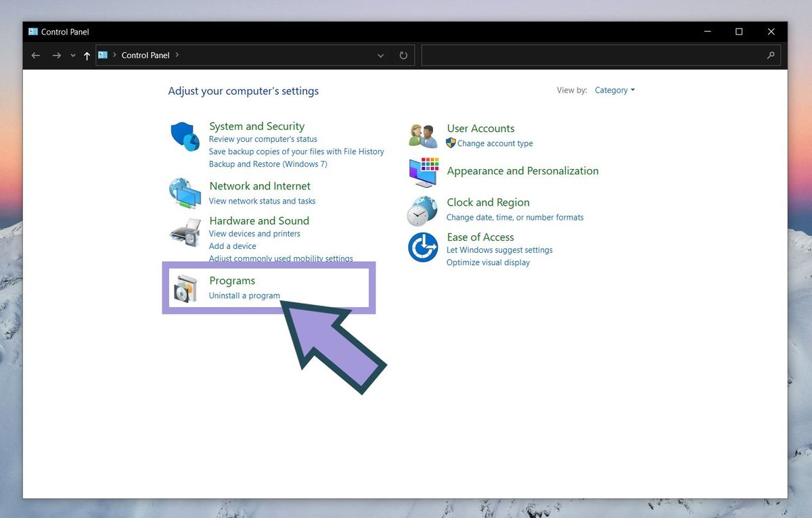
Task: Open Clock and Region heading
Action: pos(488,202)
